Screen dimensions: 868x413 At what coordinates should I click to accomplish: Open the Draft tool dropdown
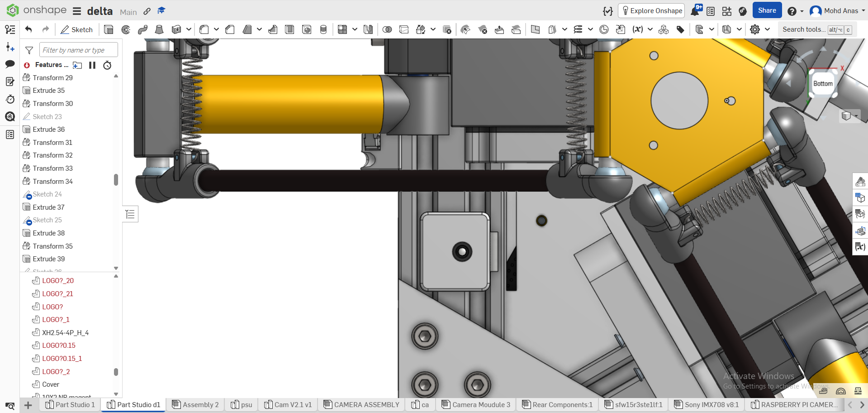pyautogui.click(x=259, y=29)
